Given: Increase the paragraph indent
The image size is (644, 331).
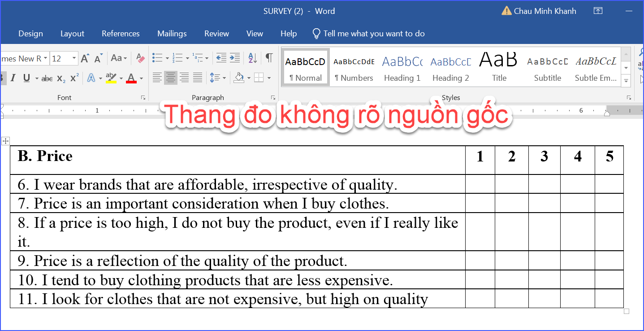Looking at the screenshot, I should point(235,58).
